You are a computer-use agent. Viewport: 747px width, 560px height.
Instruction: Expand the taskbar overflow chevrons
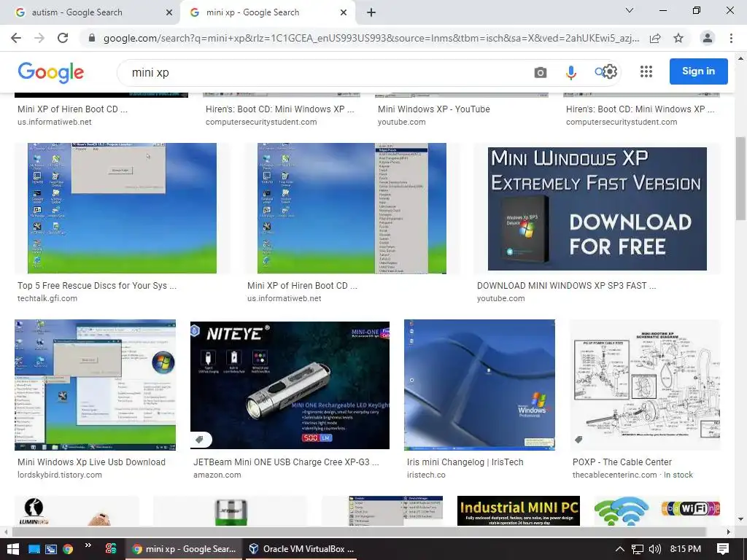coord(88,545)
